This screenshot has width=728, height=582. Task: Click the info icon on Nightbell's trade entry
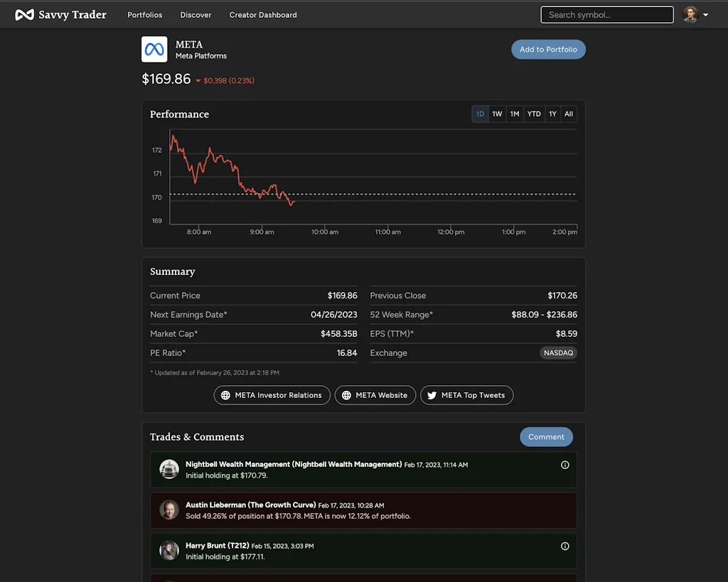(564, 463)
